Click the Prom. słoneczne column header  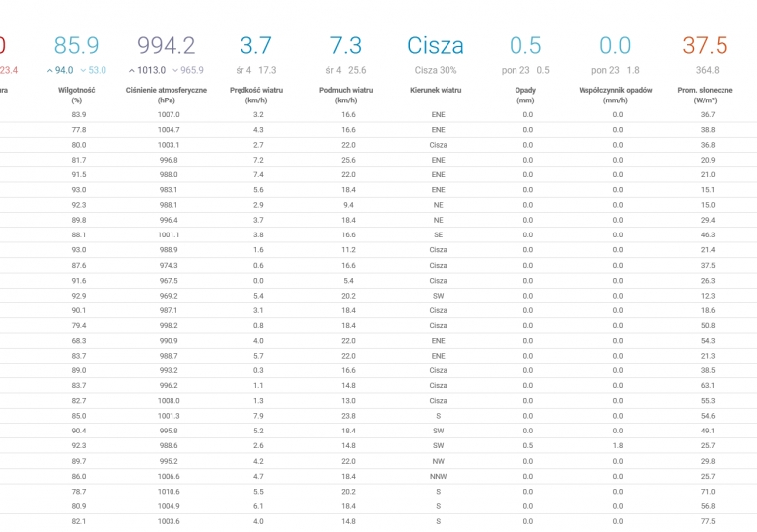click(x=706, y=95)
